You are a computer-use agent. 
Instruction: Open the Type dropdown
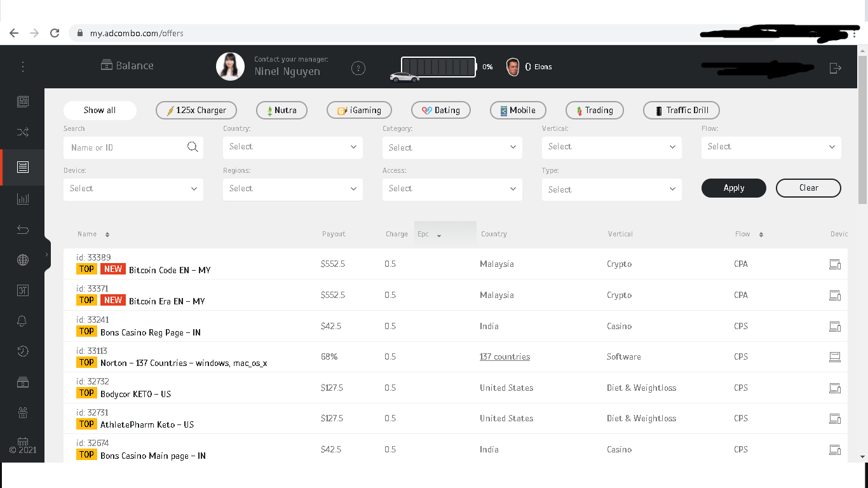[612, 189]
